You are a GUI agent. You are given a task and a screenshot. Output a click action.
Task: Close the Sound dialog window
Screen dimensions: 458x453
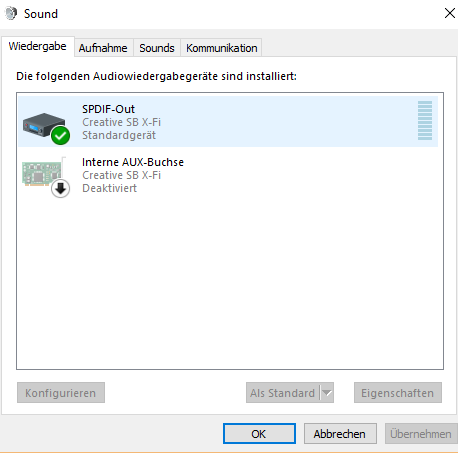coord(450,13)
